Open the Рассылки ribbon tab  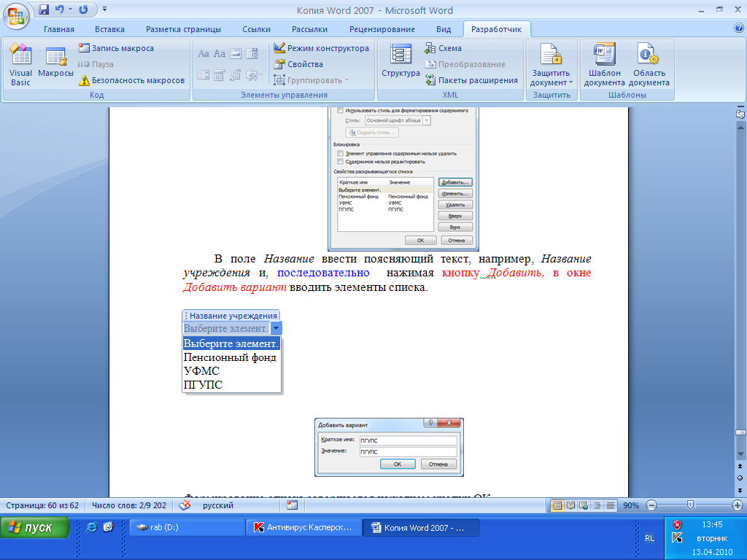[x=309, y=29]
